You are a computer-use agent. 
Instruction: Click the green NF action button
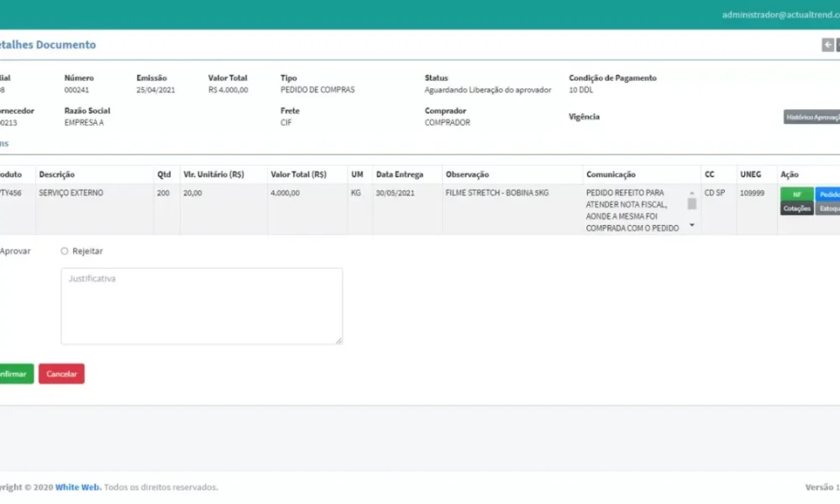(x=796, y=194)
